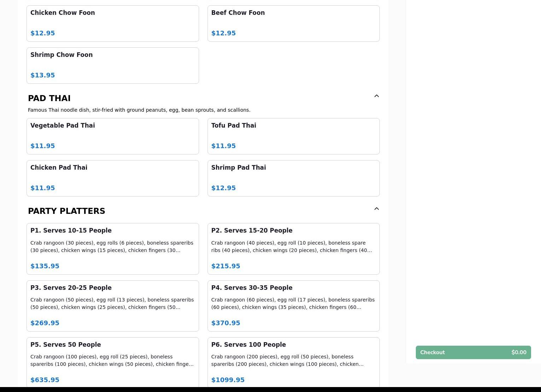
Task: Click the $11.95 Tofu Pad Thai price
Action: (223, 146)
